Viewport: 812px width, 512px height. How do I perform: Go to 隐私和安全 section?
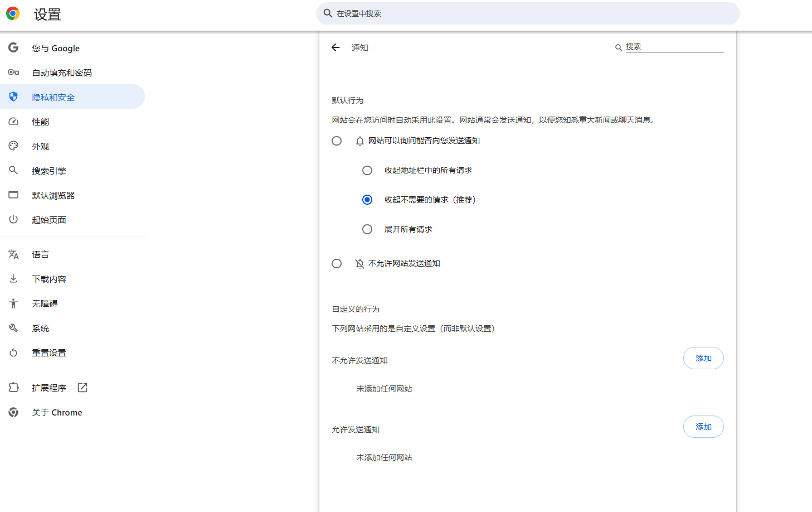72,97
